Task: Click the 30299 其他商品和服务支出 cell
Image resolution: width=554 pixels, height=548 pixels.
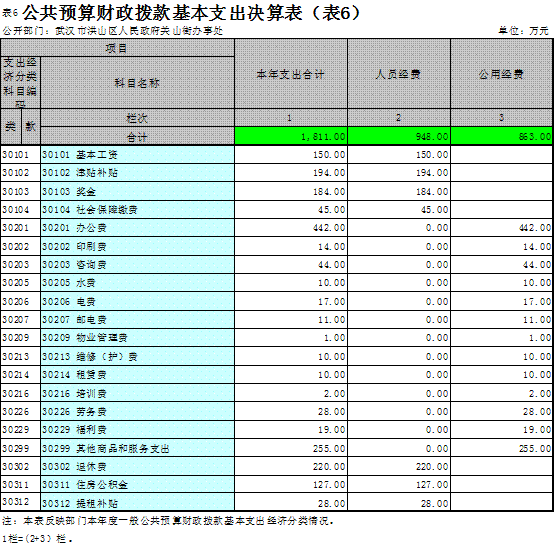Action: click(137, 448)
